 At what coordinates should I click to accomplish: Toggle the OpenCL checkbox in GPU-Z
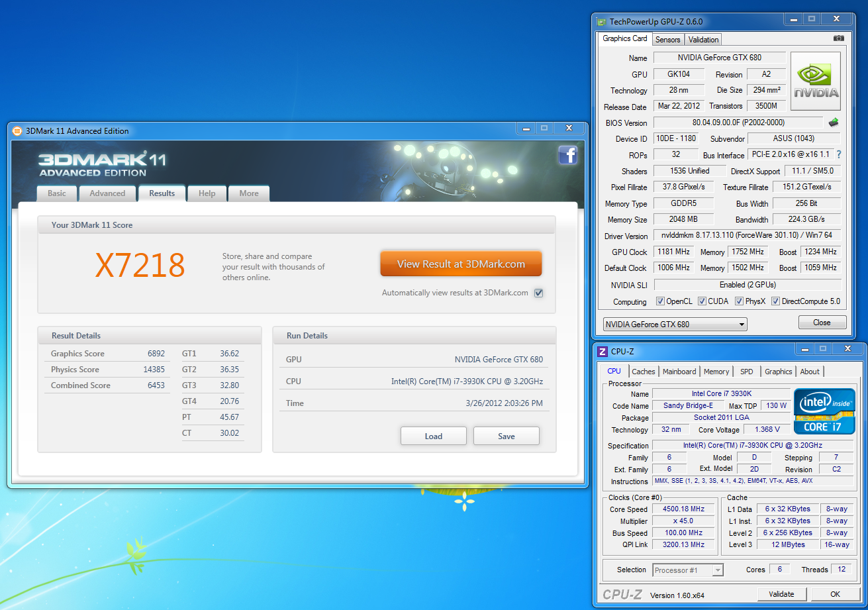tap(660, 301)
